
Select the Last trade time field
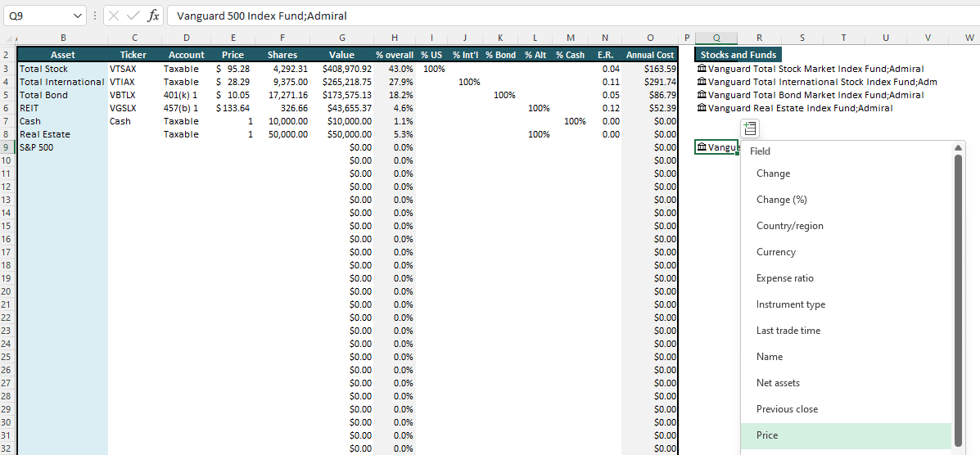(x=847, y=331)
